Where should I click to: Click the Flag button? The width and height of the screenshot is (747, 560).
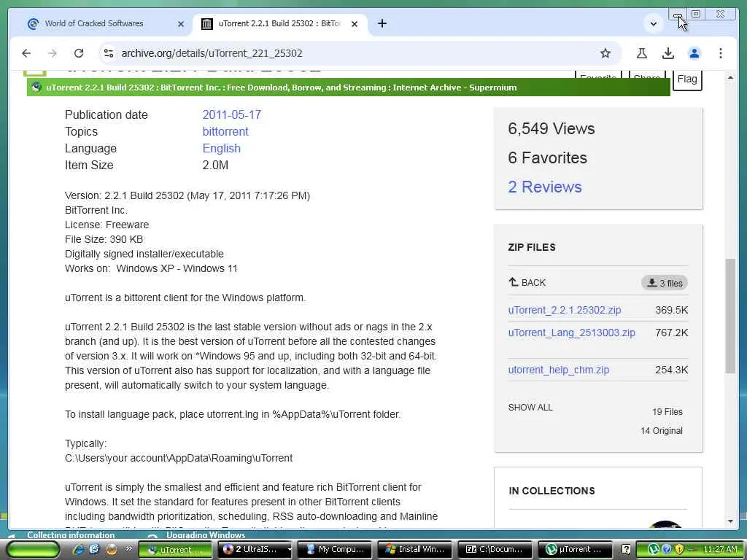pyautogui.click(x=687, y=79)
